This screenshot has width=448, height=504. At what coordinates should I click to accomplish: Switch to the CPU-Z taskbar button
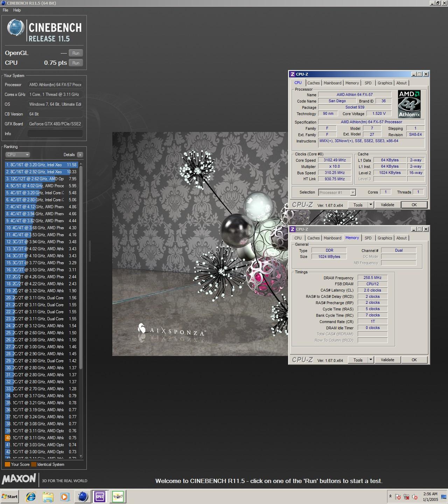click(100, 496)
